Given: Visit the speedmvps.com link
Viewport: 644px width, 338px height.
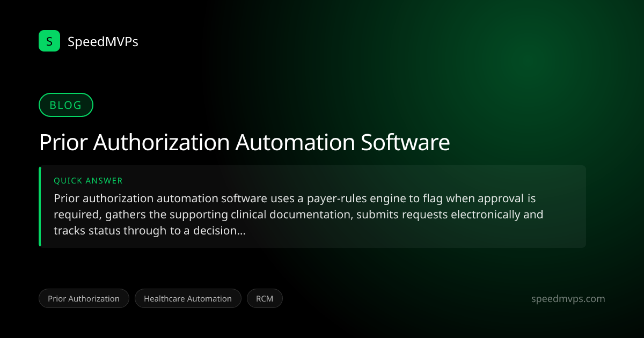Looking at the screenshot, I should (x=568, y=299).
